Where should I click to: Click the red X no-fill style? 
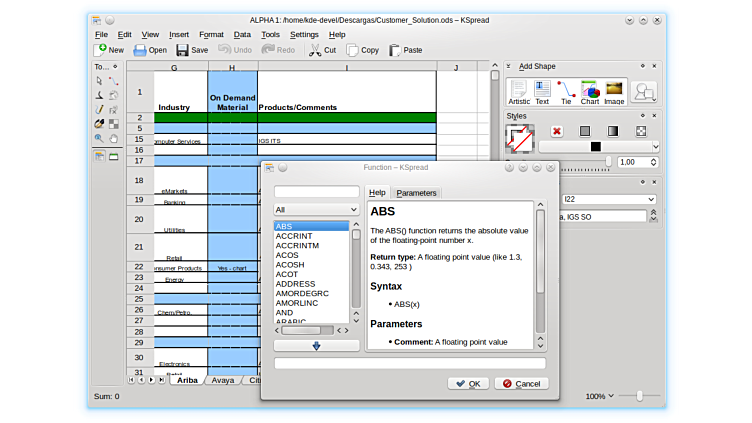557,131
